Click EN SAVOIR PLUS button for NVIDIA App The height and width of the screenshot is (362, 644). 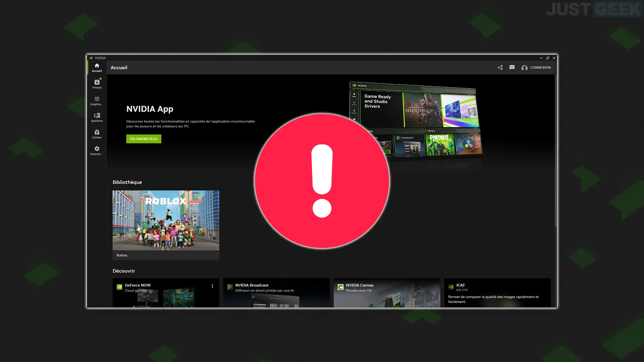[x=143, y=139]
